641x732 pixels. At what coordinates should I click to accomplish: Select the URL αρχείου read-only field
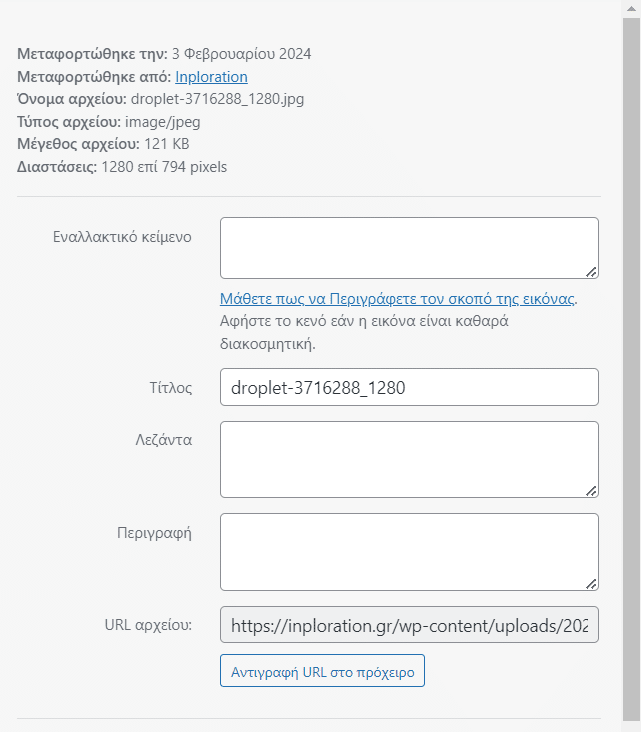(x=409, y=625)
